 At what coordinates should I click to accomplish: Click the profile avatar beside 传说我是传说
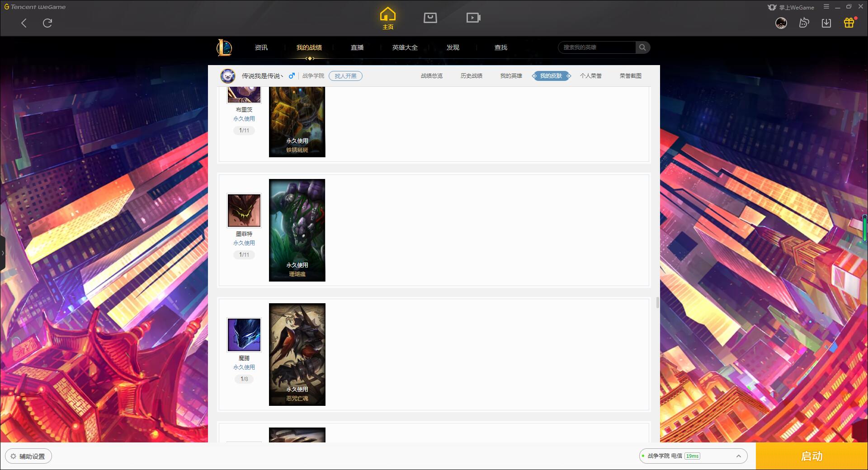(228, 76)
